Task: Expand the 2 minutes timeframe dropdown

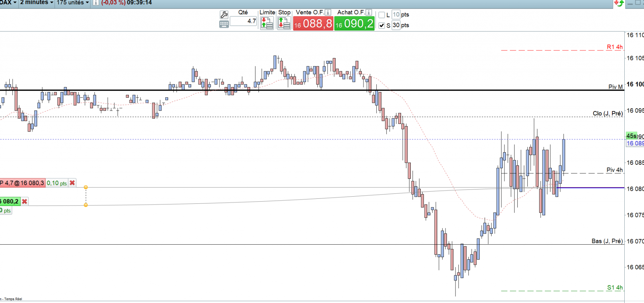Action: pos(37,3)
